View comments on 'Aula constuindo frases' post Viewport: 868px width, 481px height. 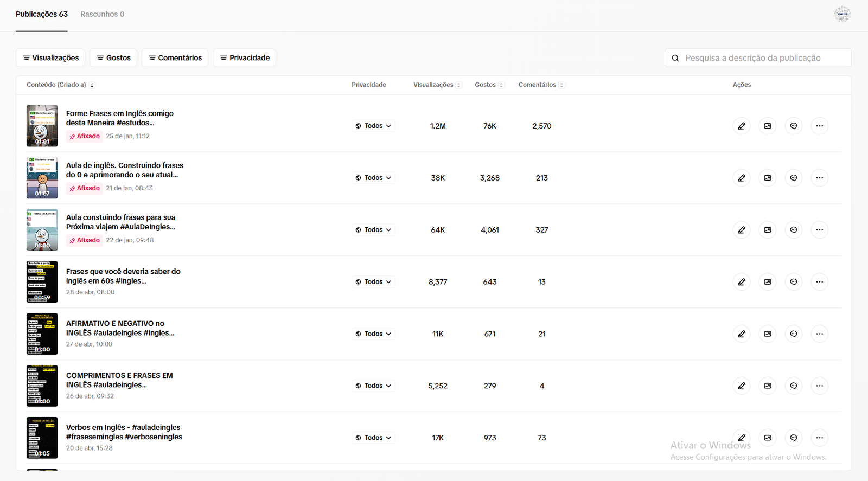click(793, 230)
